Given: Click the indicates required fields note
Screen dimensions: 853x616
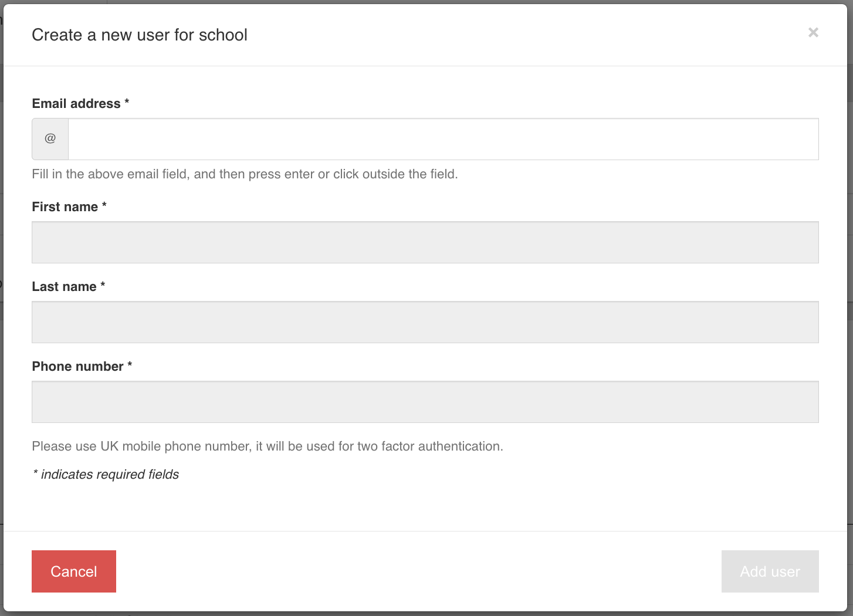Looking at the screenshot, I should [x=106, y=475].
